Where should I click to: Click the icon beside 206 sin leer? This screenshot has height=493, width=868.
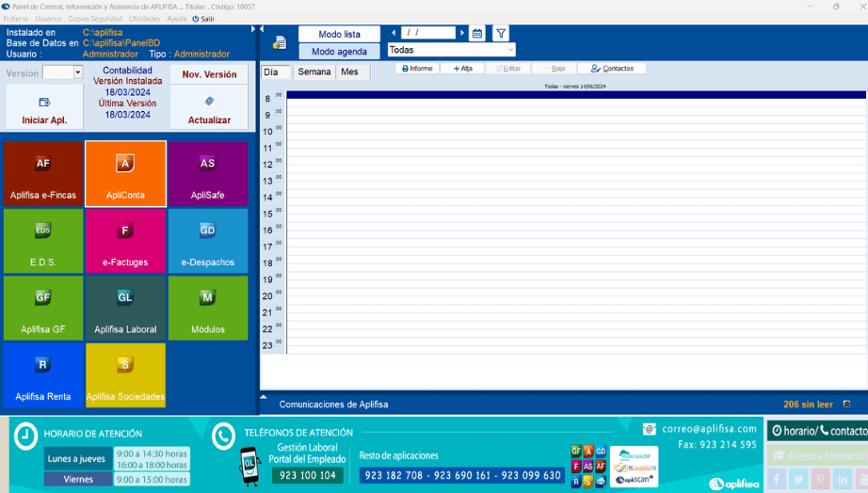point(846,405)
